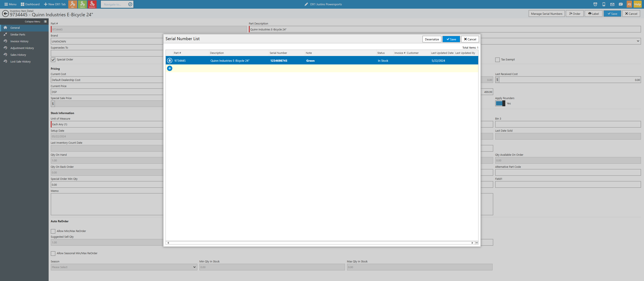The image size is (644, 281).
Task: Toggle the Apply Rounders switch
Action: 500,103
